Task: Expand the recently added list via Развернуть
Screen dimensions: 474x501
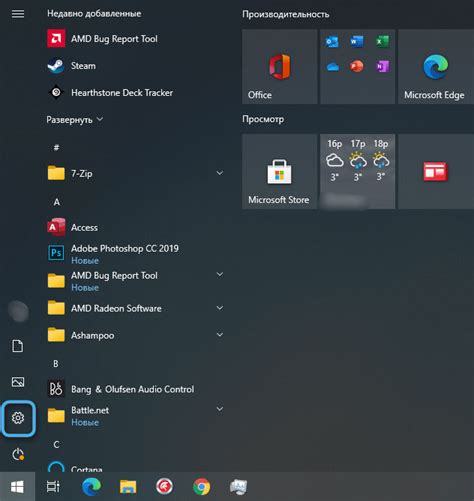Action: 75,119
